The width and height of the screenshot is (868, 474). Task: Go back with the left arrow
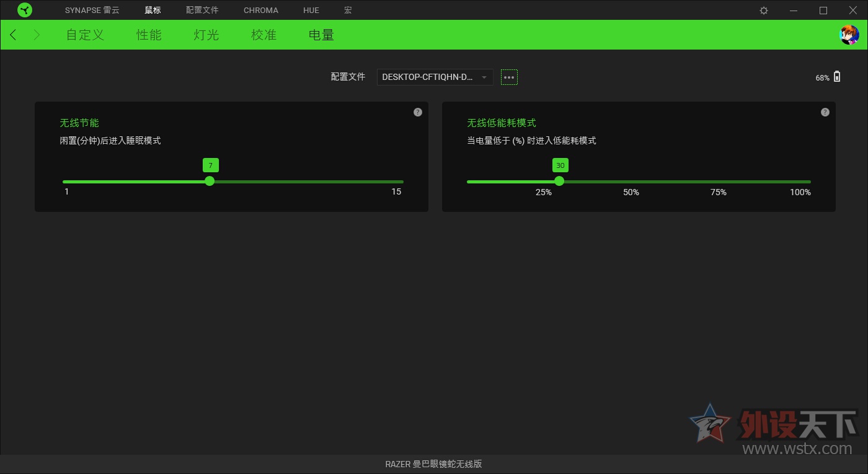13,35
